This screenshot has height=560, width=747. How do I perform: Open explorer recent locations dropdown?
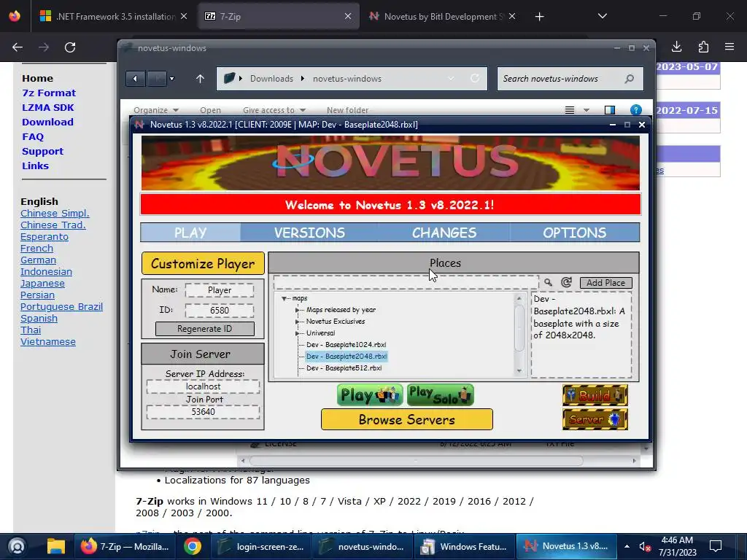pyautogui.click(x=172, y=79)
